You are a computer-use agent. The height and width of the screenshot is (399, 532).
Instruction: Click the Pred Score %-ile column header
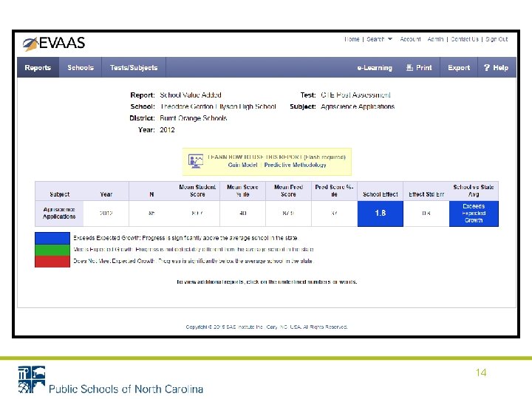pyautogui.click(x=334, y=191)
